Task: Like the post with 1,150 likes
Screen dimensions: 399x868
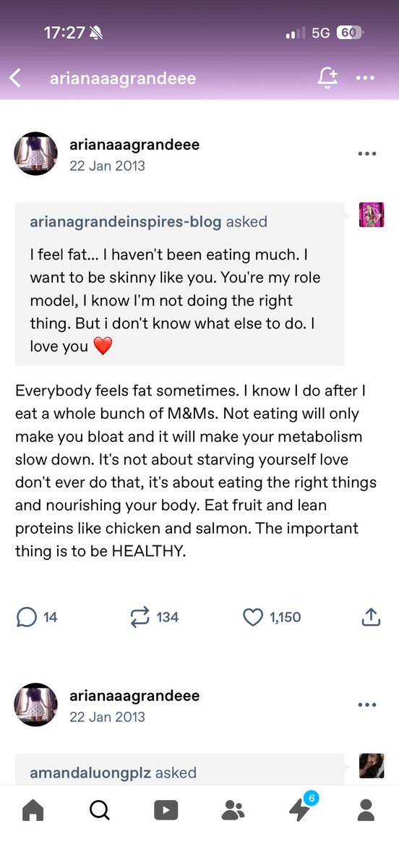Action: (x=272, y=617)
